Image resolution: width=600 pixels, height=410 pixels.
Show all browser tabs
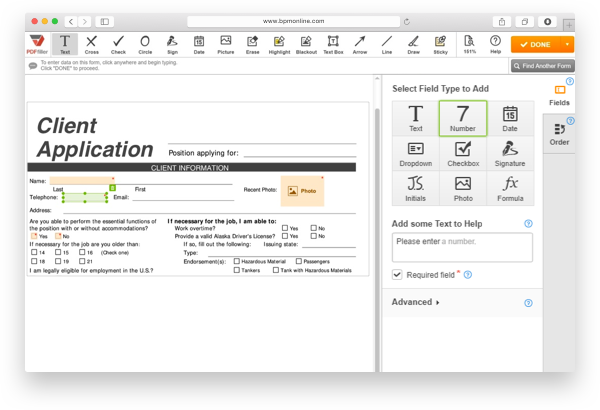pos(525,22)
